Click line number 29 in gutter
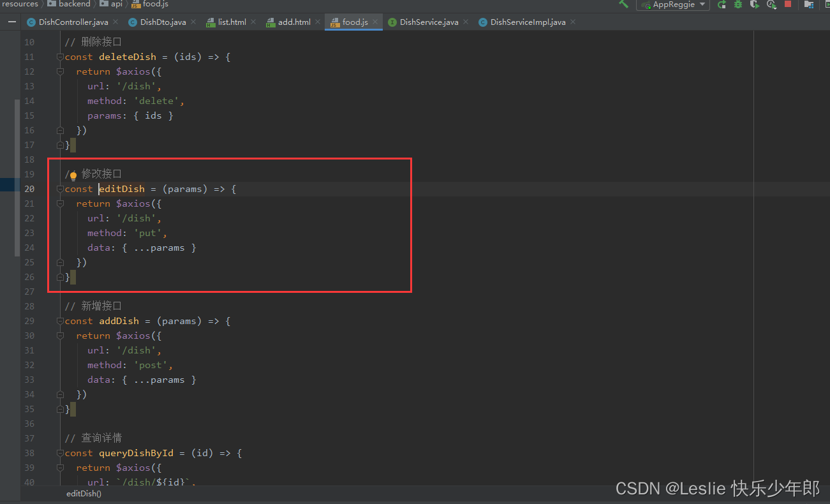Viewport: 830px width, 504px height. click(30, 321)
